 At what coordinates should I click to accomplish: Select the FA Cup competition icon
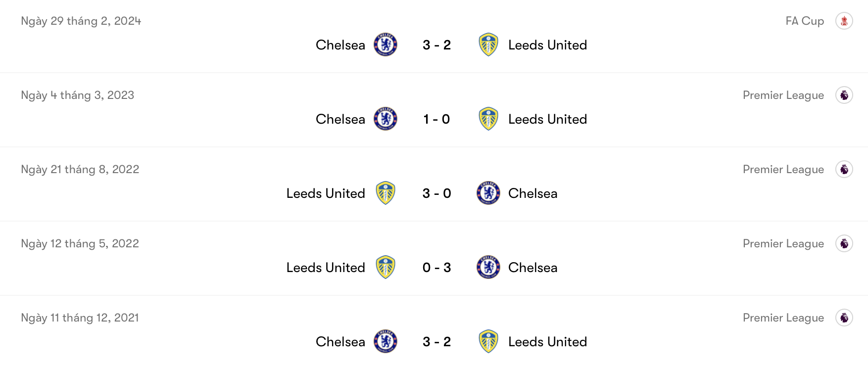[843, 21]
